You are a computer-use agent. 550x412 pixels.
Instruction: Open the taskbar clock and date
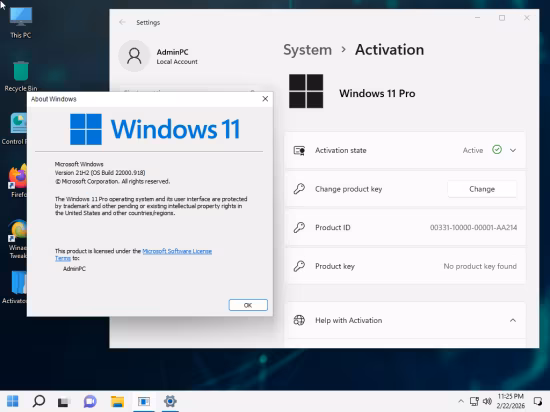tap(511, 401)
